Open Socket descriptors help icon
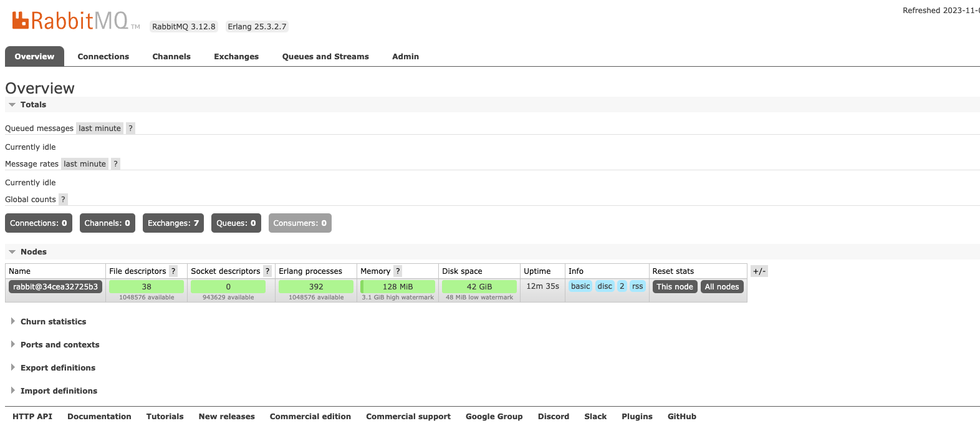Screen dimensions: 980x446 pyautogui.click(x=267, y=271)
